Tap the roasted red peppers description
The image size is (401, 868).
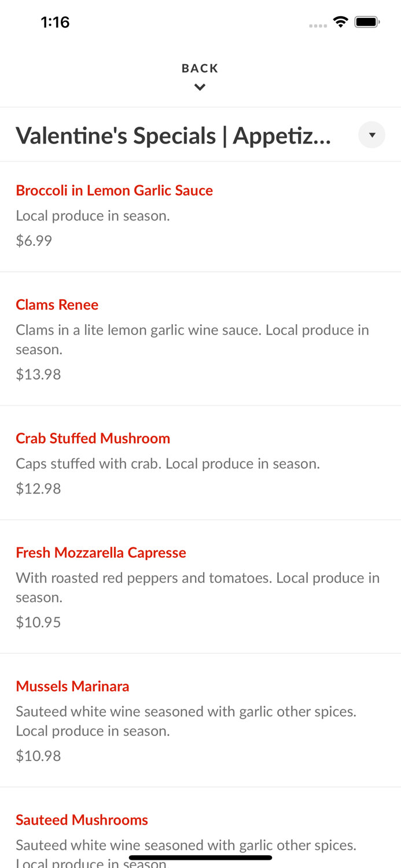coord(197,587)
